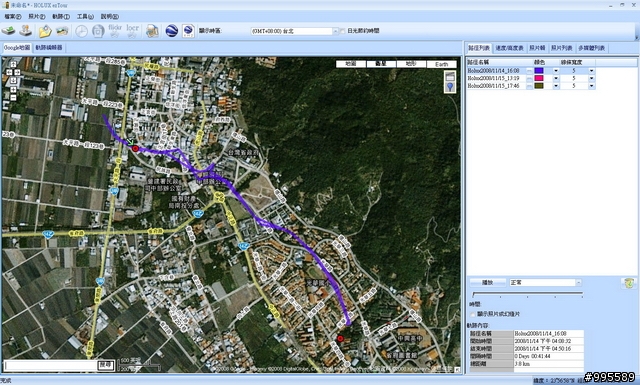Screen dimensions: 640x385
Task: Click the HTML export report icon
Action: click(x=152, y=31)
